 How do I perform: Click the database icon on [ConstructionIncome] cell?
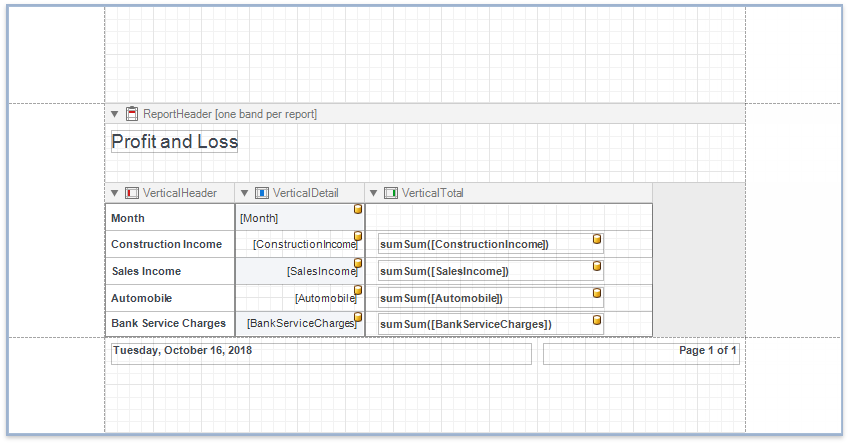click(358, 237)
